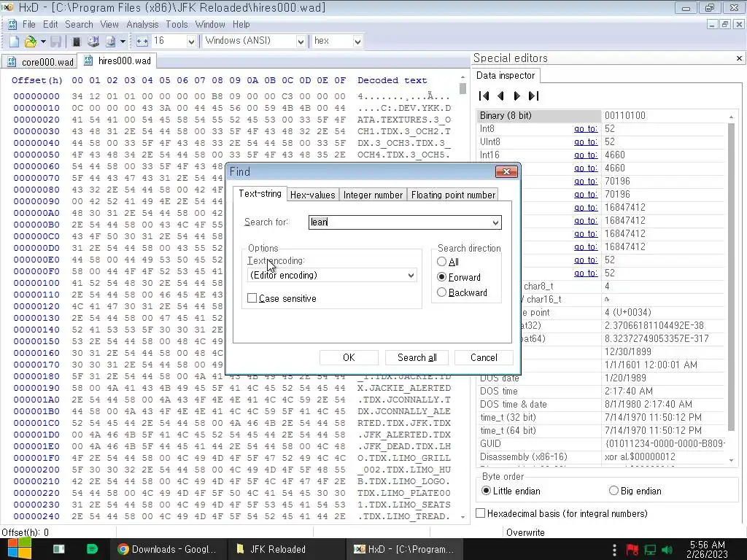Select the Text-string tab in Find
Screen dimensions: 747x560
[x=260, y=193]
